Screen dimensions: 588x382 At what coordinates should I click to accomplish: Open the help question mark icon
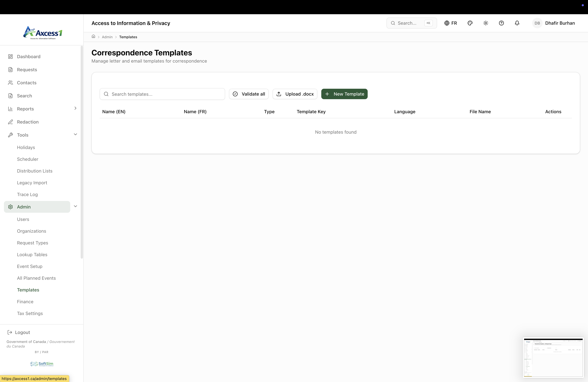501,23
